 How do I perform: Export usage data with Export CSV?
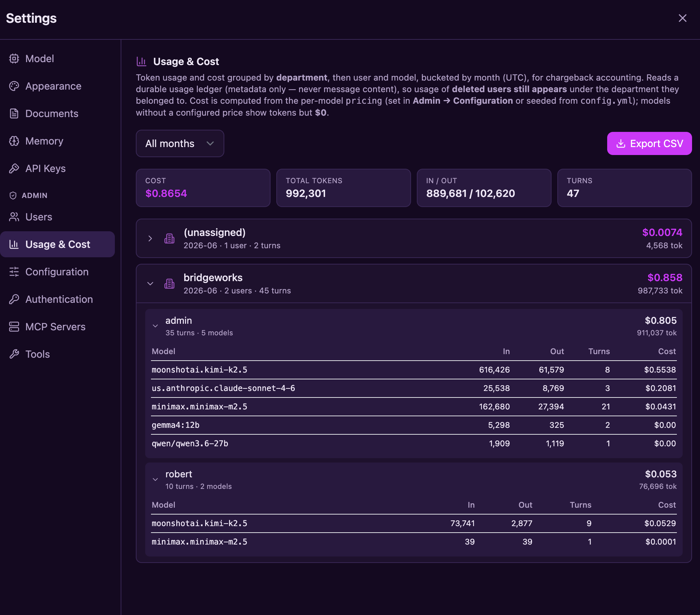coord(649,143)
